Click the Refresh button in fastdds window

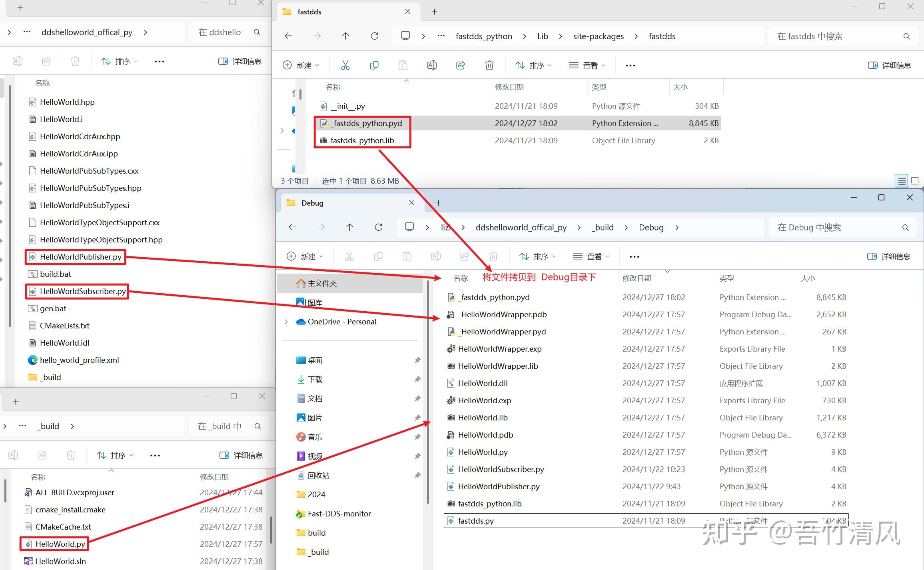[x=375, y=36]
